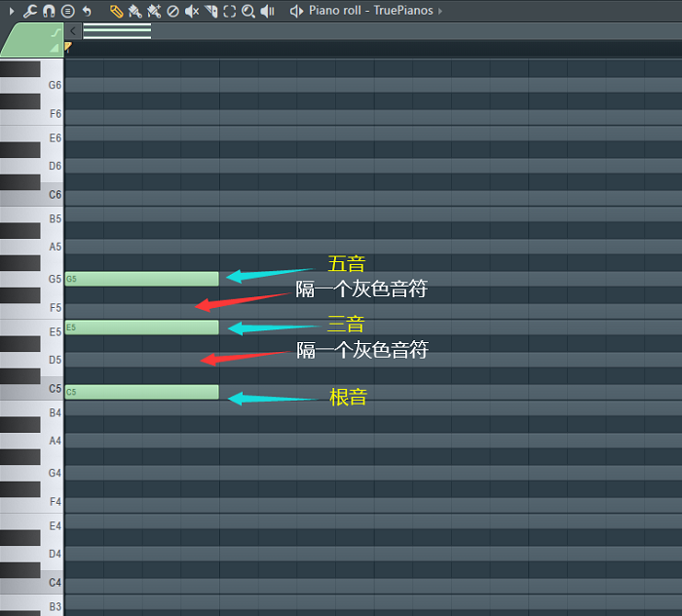Select the Paint brush tool
Image resolution: width=682 pixels, height=616 pixels.
tap(134, 11)
